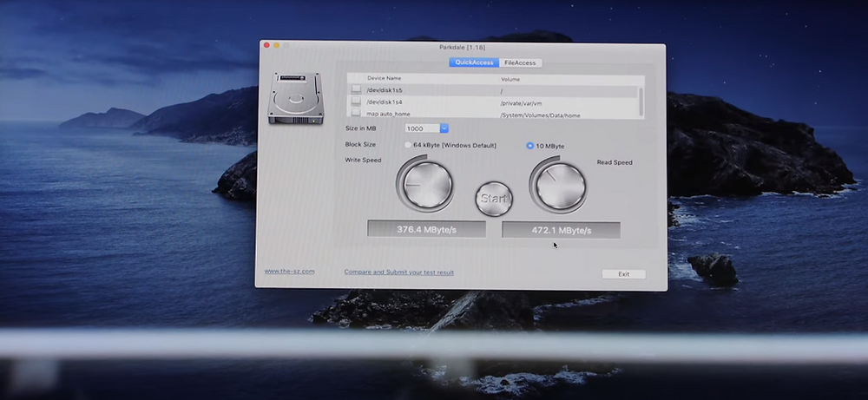
Task: Select 64 kByte [Windows Default] block size
Action: 408,146
